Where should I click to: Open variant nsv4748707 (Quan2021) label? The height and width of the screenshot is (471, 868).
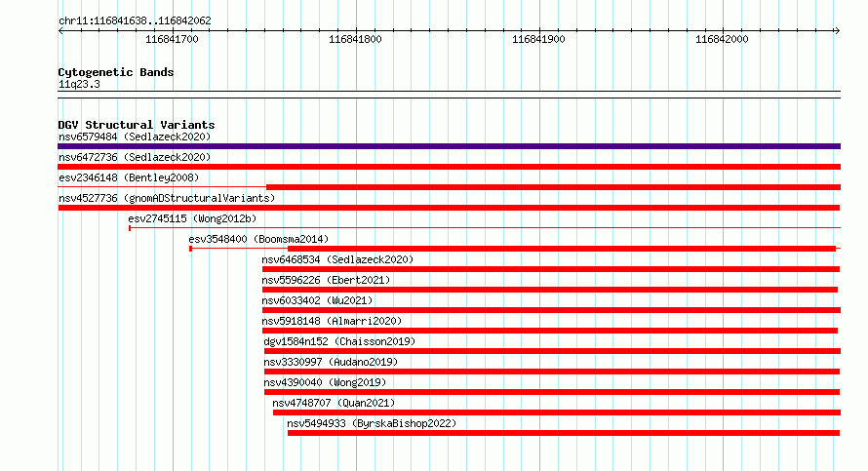(334, 403)
